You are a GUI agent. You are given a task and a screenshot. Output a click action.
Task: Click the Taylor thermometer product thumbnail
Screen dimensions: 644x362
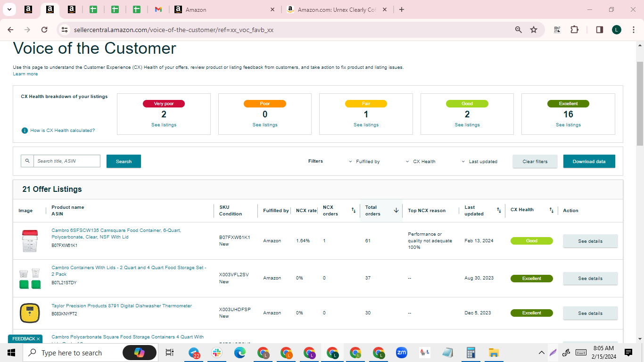click(29, 313)
